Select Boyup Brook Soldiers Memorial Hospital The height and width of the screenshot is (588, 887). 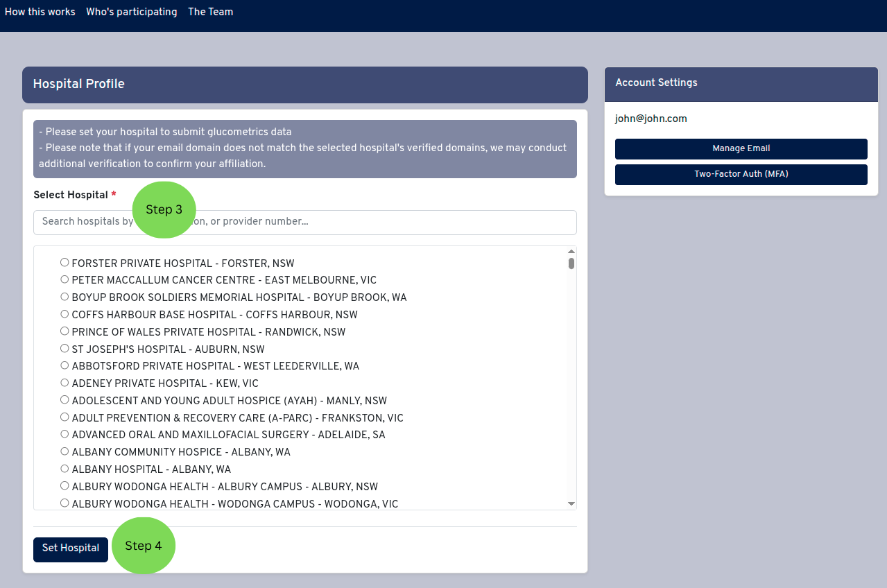tap(64, 297)
